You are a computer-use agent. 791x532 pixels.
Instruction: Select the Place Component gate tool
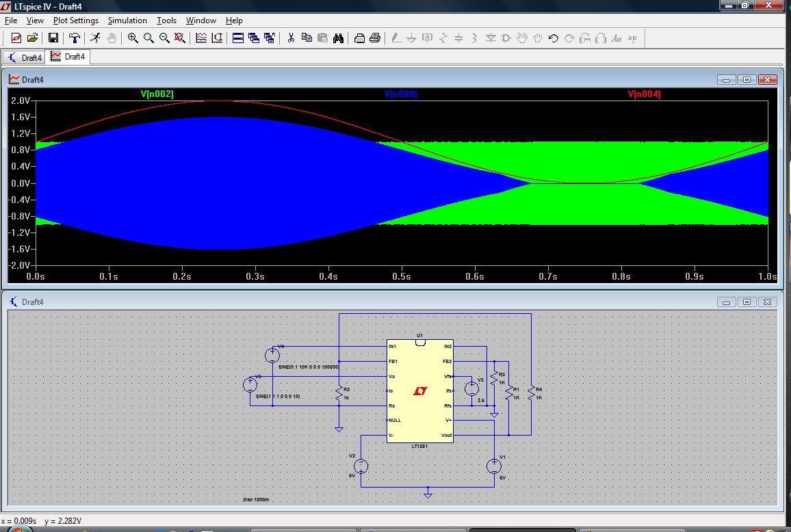(506, 38)
